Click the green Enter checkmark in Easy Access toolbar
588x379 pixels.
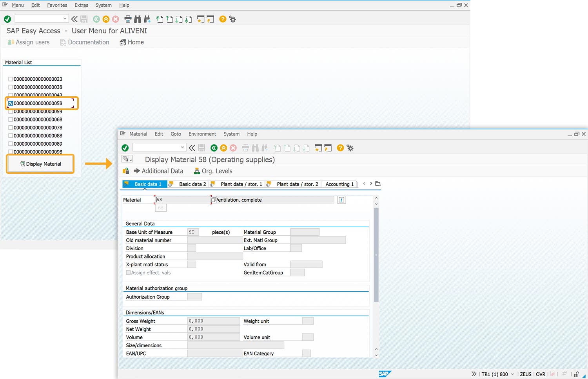pos(7,19)
